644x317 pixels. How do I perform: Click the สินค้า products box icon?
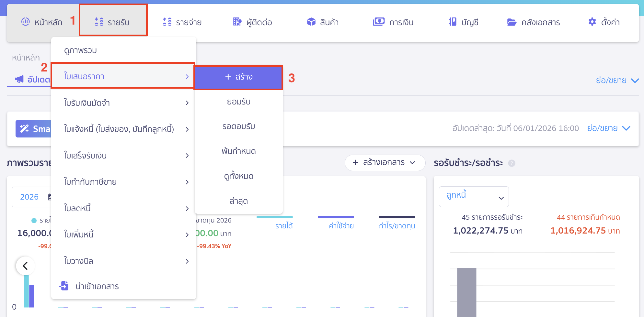311,22
